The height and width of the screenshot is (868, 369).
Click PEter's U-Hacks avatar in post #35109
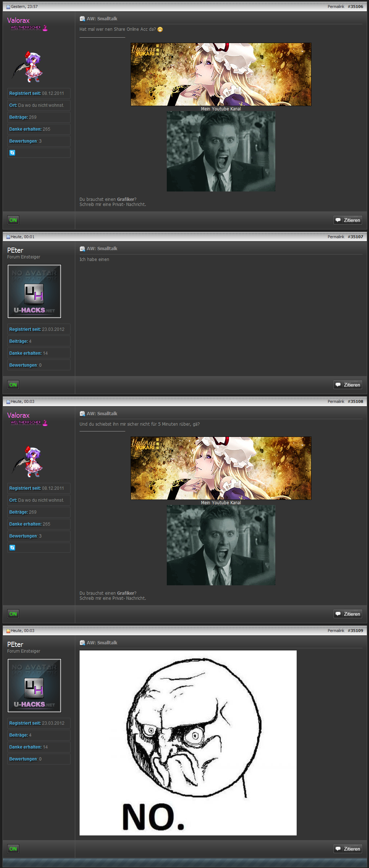click(x=34, y=686)
